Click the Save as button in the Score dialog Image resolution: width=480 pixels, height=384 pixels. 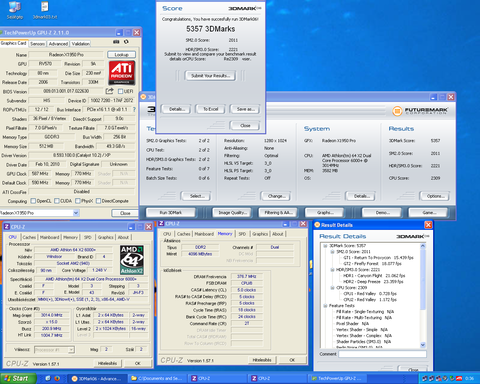tap(245, 109)
